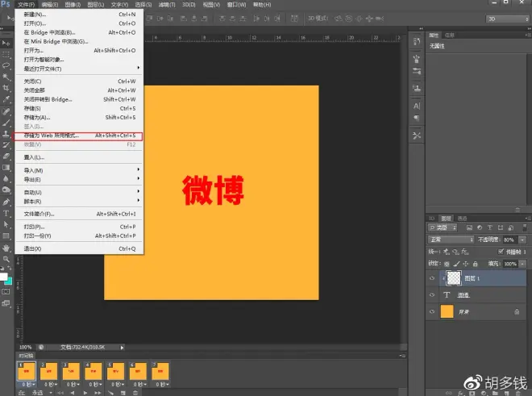This screenshot has height=396, width=532.
Task: Go to the next frame
Action: 98,393
